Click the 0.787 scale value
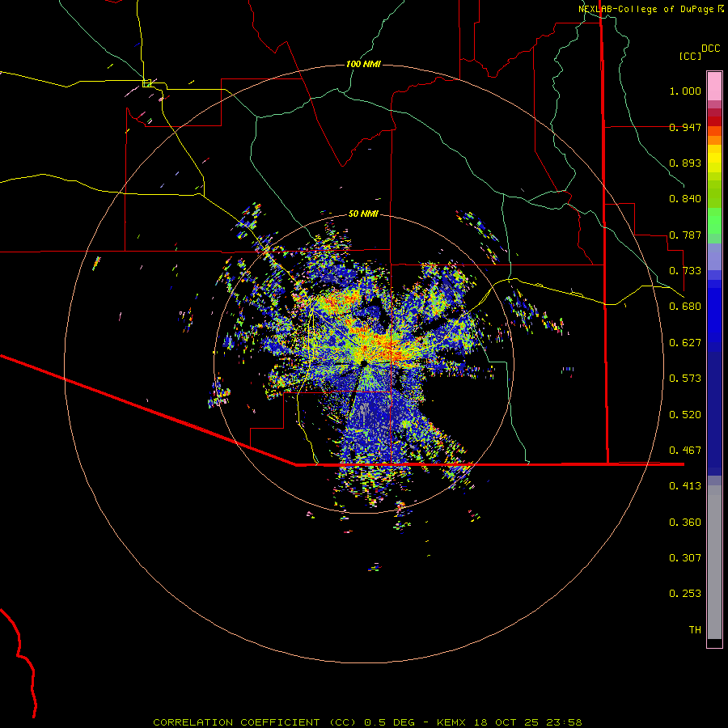 click(685, 235)
